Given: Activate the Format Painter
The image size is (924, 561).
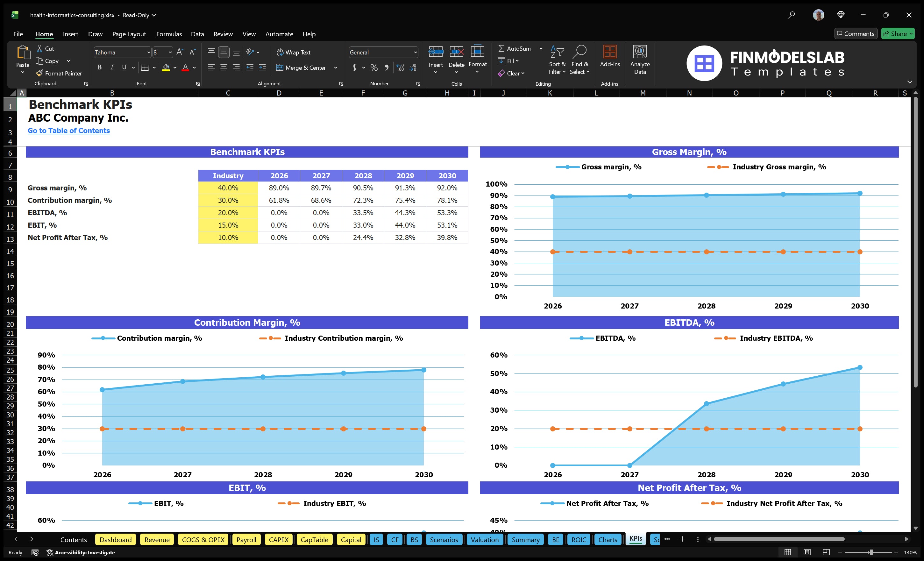Looking at the screenshot, I should 59,73.
